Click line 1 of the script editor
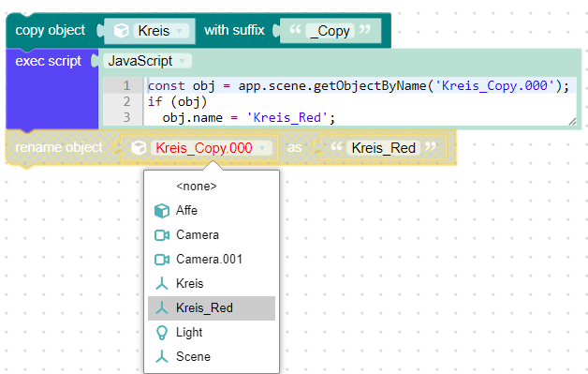 (x=358, y=85)
